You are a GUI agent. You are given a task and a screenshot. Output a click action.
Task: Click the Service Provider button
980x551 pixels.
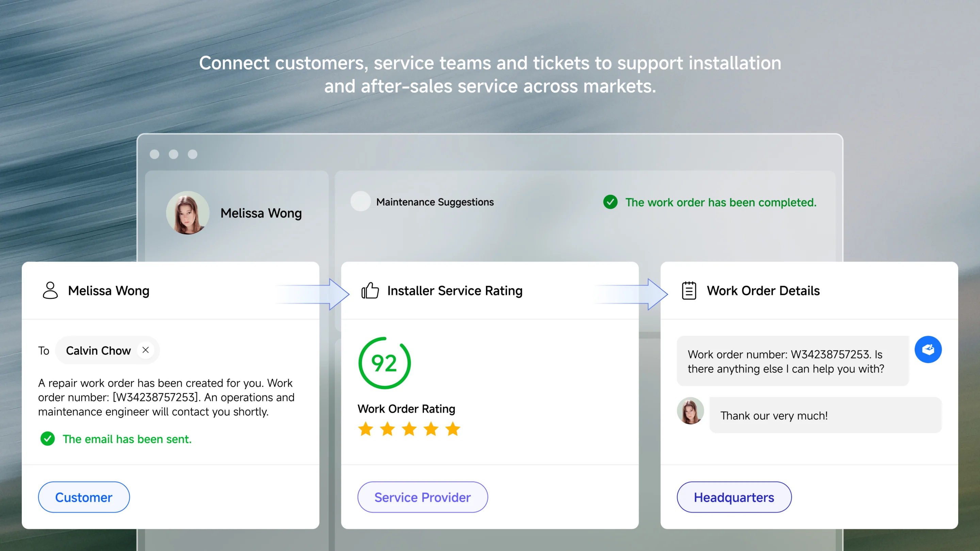[x=423, y=497]
